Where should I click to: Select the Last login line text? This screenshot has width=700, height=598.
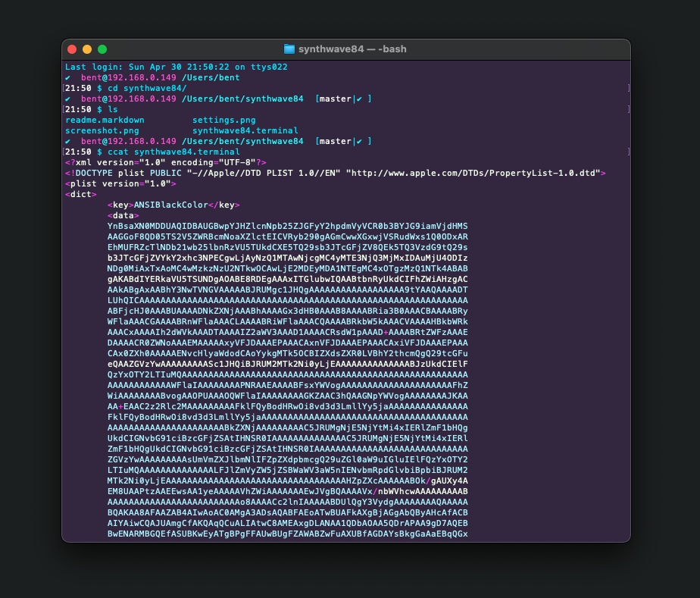pos(177,67)
